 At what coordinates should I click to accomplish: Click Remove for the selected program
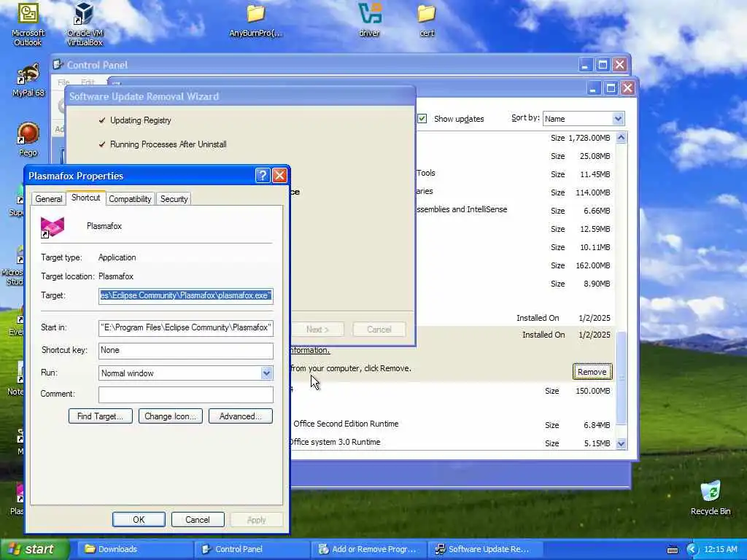point(592,372)
